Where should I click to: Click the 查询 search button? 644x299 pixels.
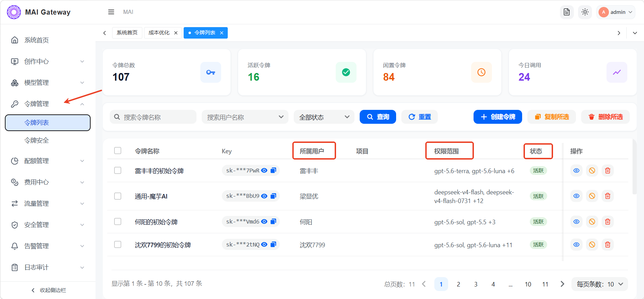(x=378, y=117)
